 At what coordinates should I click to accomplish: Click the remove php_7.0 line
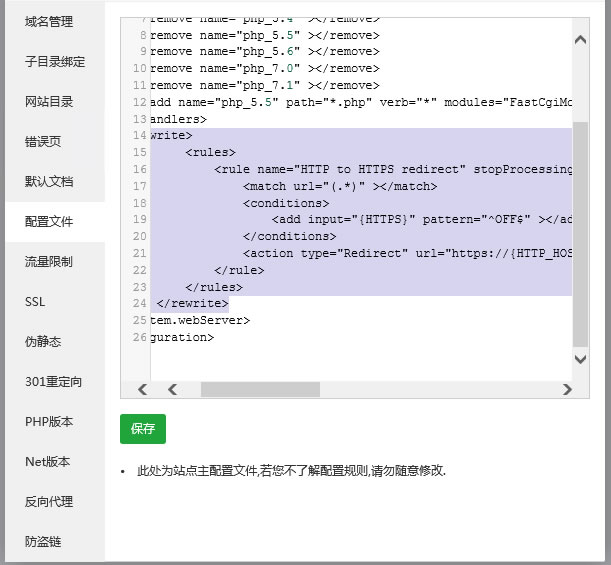coord(265,69)
